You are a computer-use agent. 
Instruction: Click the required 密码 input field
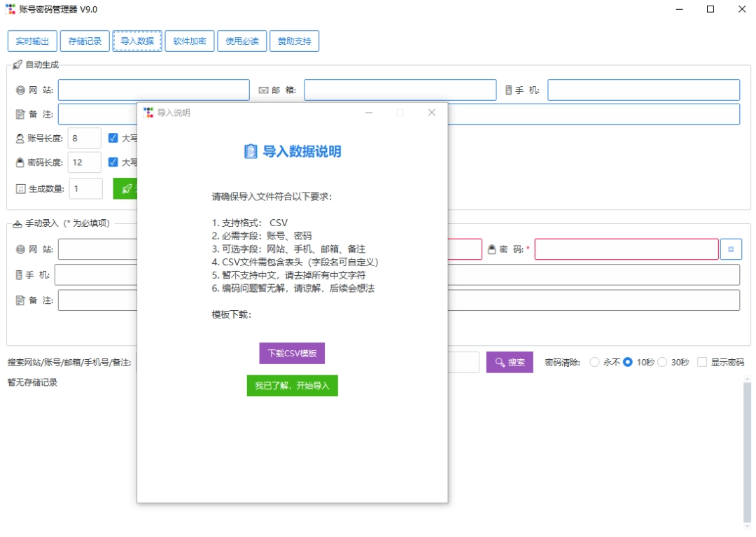[626, 249]
